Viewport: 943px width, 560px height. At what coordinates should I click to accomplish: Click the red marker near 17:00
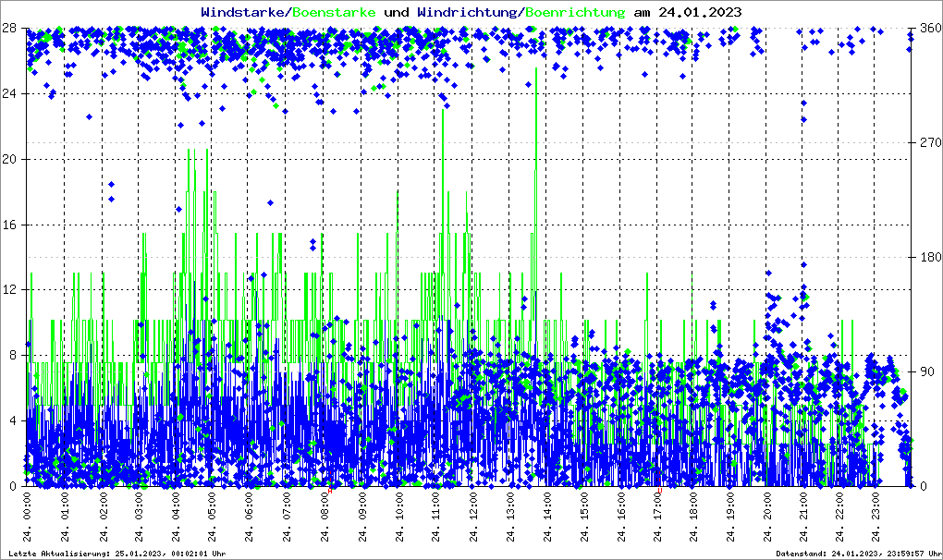pos(659,491)
